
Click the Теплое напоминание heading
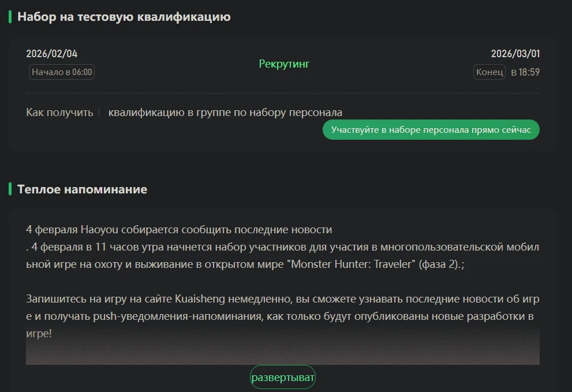[x=82, y=189]
